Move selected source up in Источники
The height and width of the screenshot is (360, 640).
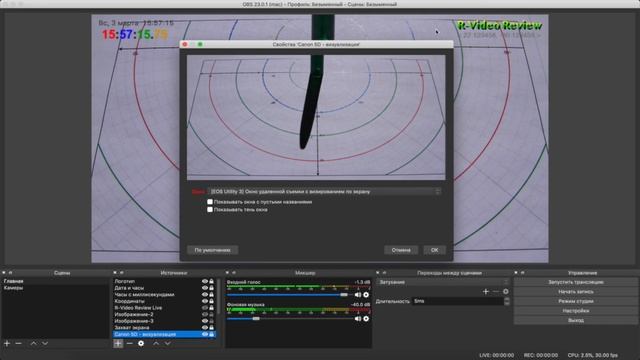point(156,343)
